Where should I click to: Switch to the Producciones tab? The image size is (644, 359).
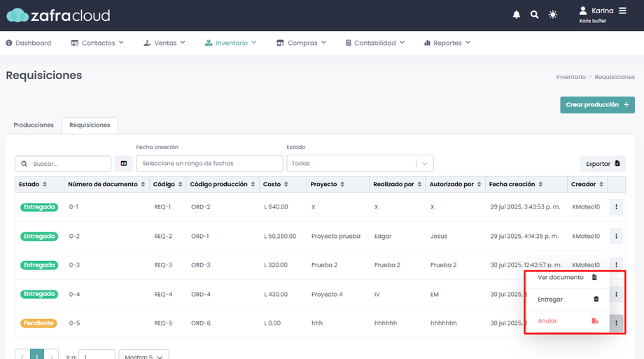point(34,125)
